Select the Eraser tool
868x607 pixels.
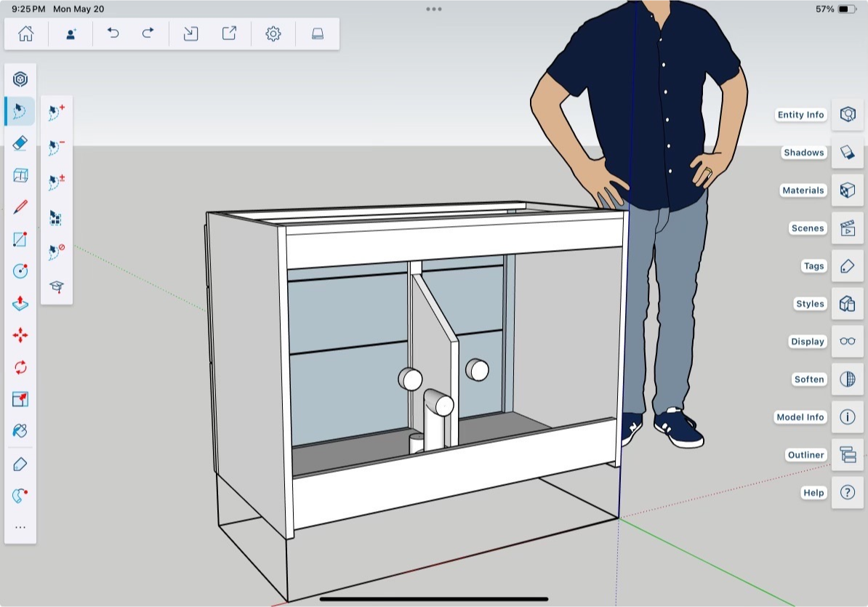(20, 142)
